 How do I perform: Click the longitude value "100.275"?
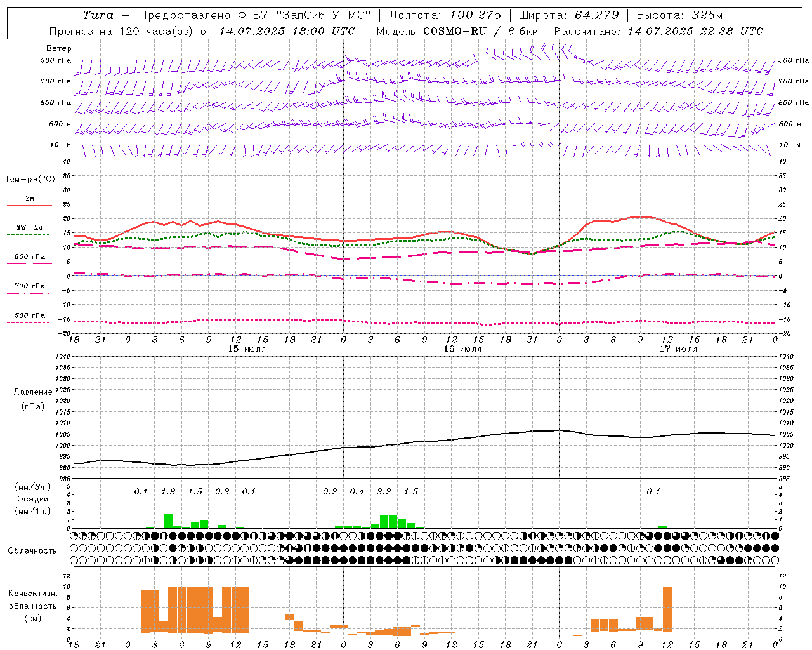(x=476, y=15)
